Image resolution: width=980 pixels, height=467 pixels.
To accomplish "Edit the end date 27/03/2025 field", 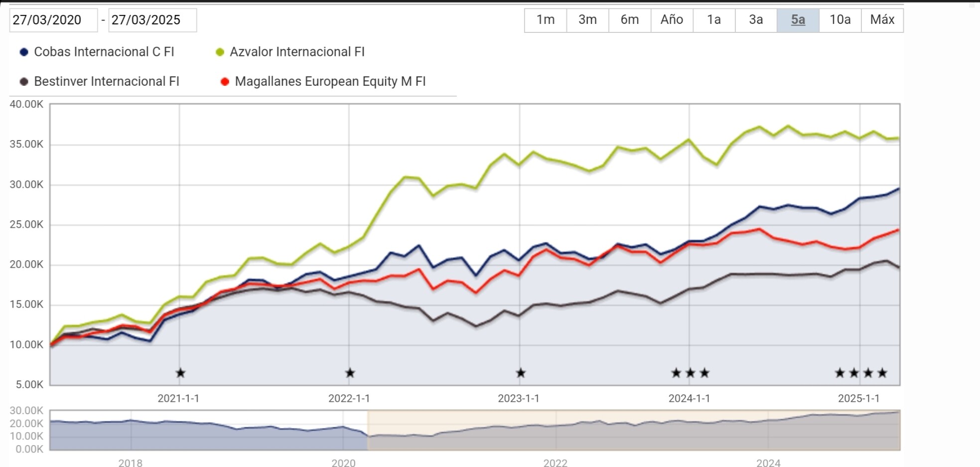I will (152, 20).
